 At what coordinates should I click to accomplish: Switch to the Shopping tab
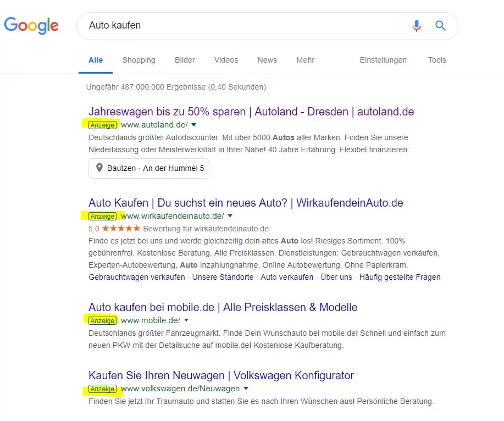(139, 60)
